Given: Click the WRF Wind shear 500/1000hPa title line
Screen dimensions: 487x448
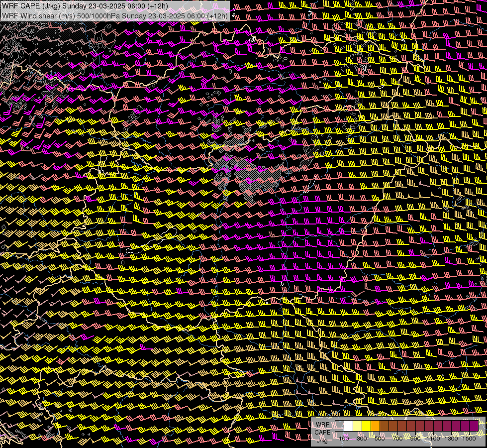Looking at the screenshot, I should tap(115, 16).
